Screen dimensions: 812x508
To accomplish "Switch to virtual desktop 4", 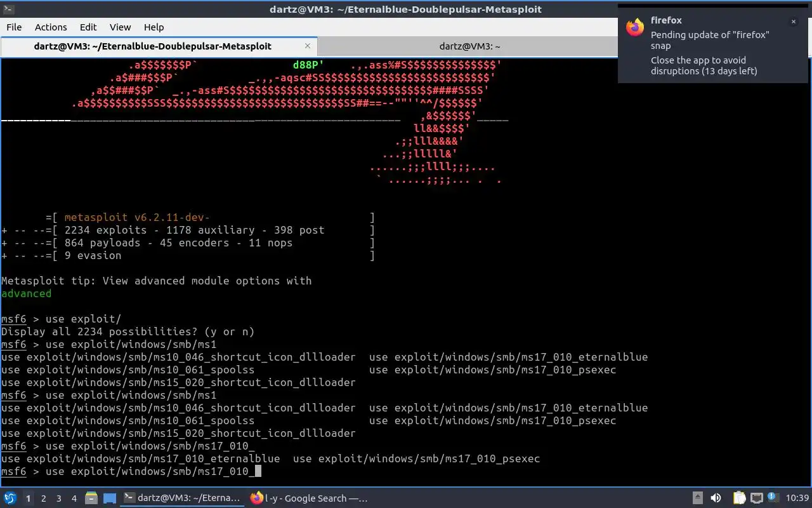I will pyautogui.click(x=74, y=498).
